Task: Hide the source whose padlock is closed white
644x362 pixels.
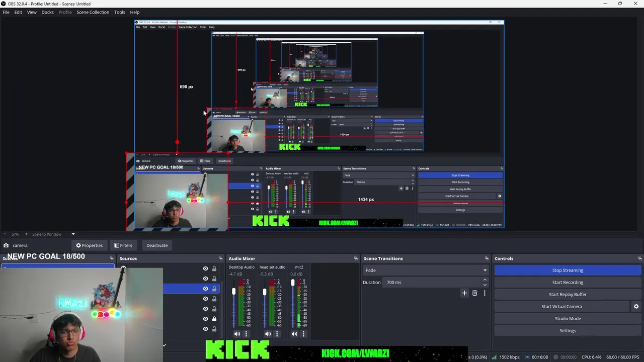Action: (x=205, y=319)
